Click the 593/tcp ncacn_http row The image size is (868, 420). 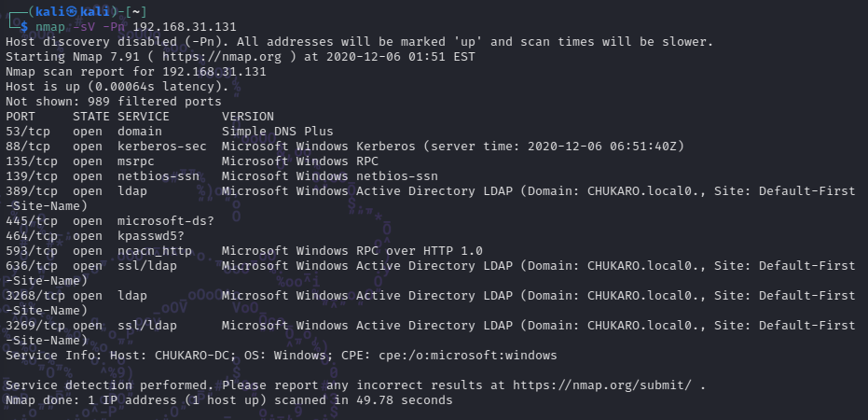[x=244, y=250]
